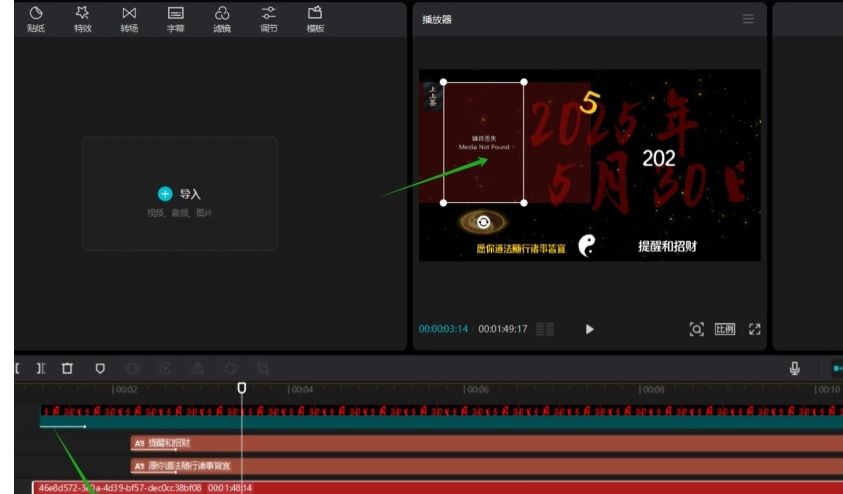Open the player panel hamburger menu

coord(748,19)
